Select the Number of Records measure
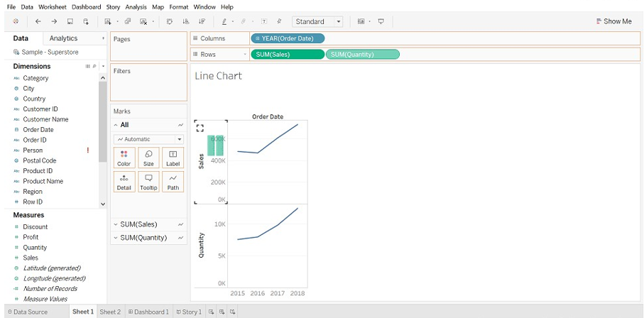644x318 pixels. point(50,288)
